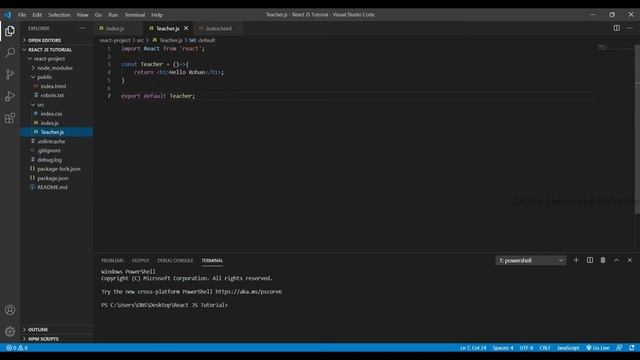Open the terminal selector dropdown powershell
Screen dimensions: 640x360
[531, 260]
